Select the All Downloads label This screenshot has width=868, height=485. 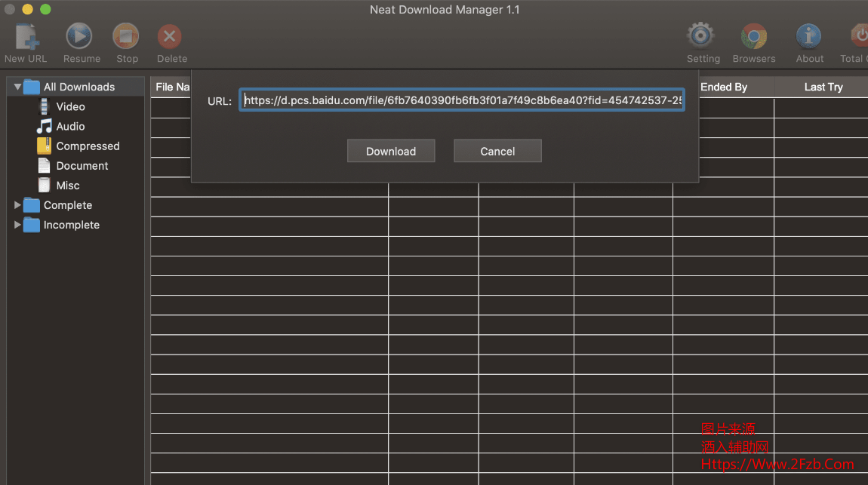79,87
